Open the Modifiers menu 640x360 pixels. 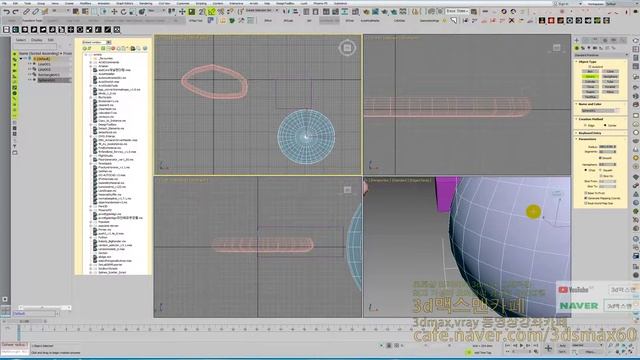[x=85, y=3]
